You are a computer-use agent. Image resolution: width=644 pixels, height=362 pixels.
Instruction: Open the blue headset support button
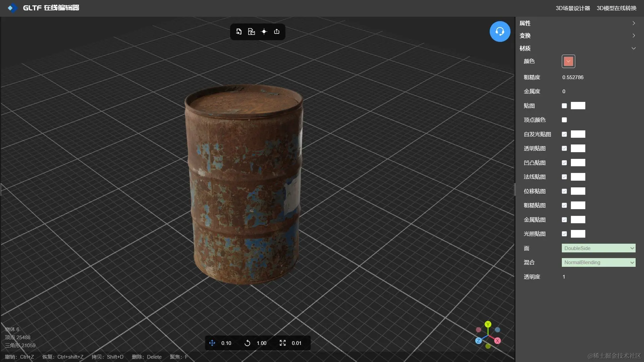pos(500,32)
